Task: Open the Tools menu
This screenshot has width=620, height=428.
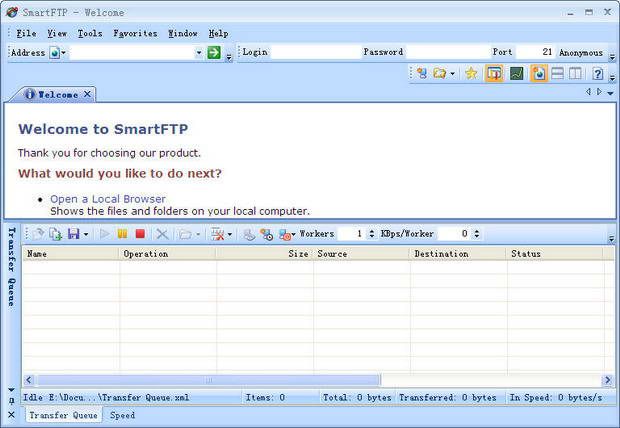Action: coord(90,34)
